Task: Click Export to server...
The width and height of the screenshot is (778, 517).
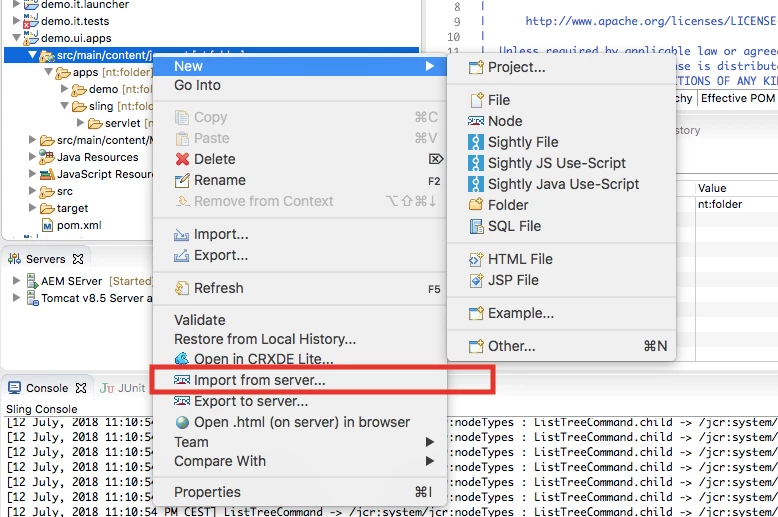Action: click(x=300, y=401)
